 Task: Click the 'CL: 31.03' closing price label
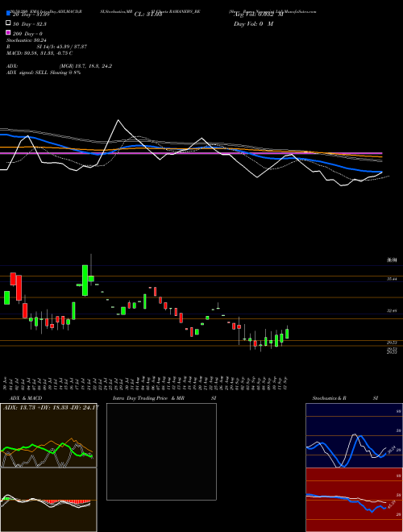pyautogui.click(x=148, y=15)
